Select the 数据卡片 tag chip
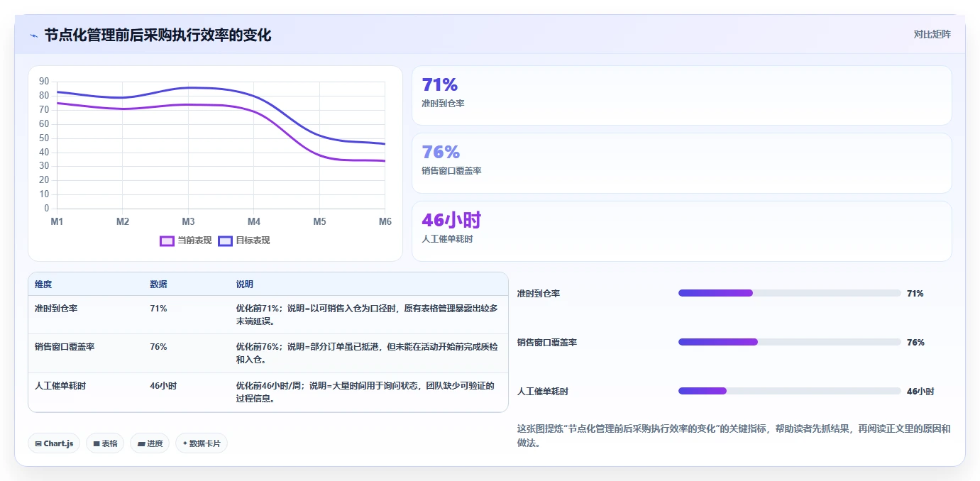The width and height of the screenshot is (980, 481). [202, 443]
